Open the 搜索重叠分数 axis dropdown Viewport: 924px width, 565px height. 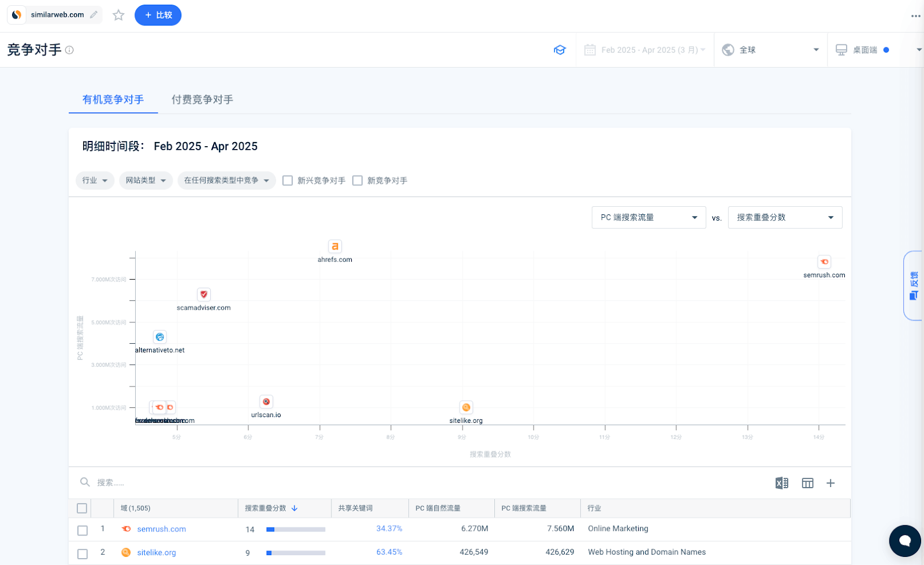pos(784,218)
